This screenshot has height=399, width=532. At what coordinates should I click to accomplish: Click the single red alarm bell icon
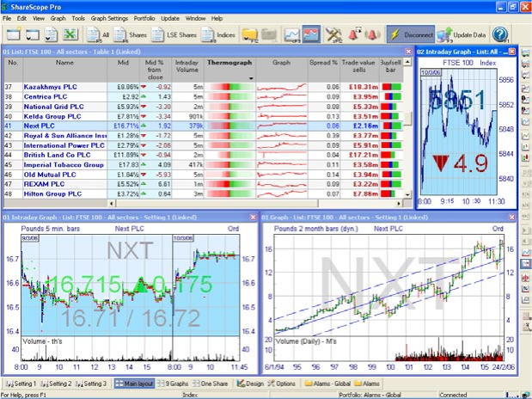pyautogui.click(x=354, y=34)
